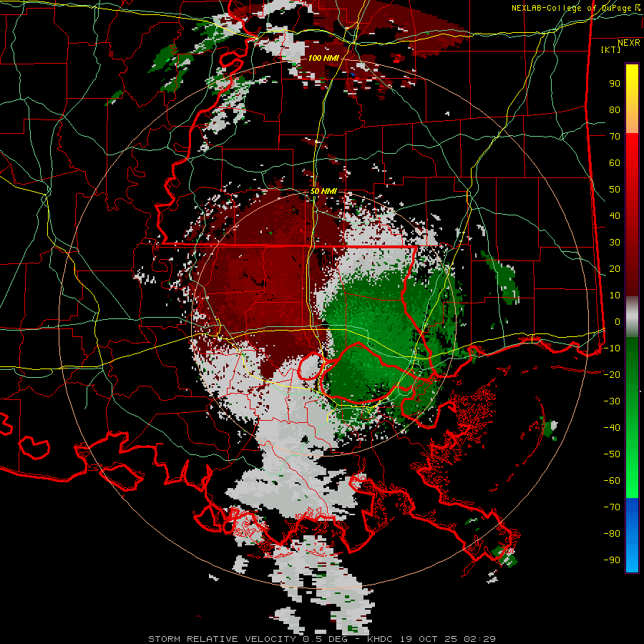Image resolution: width=644 pixels, height=644 pixels.
Task: Click the positive 60 knot scale label
Action: (615, 163)
